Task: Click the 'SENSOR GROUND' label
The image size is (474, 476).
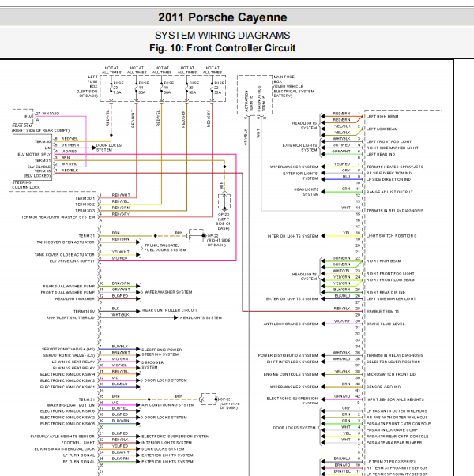Action: coord(383,387)
